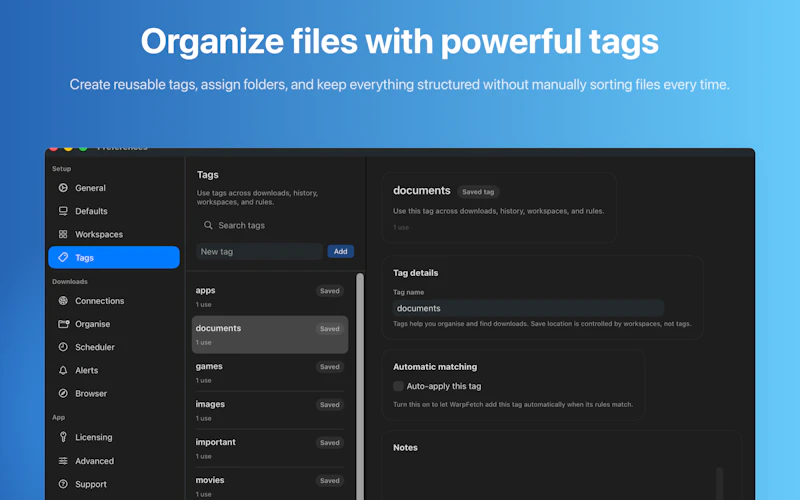This screenshot has height=500, width=800.
Task: Focus the New tag input field
Action: point(259,251)
